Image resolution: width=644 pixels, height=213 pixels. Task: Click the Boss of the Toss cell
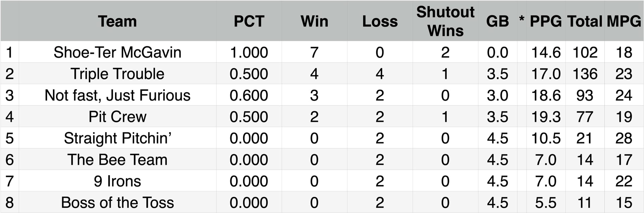117,203
